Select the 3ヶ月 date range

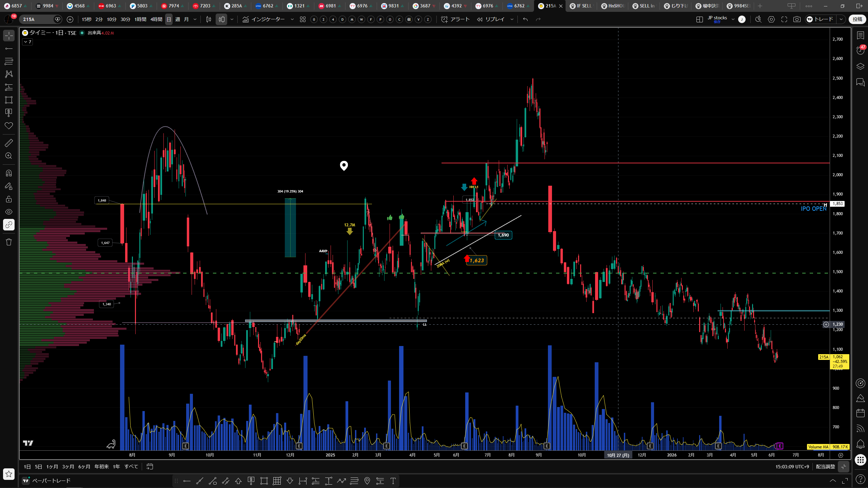(x=68, y=467)
